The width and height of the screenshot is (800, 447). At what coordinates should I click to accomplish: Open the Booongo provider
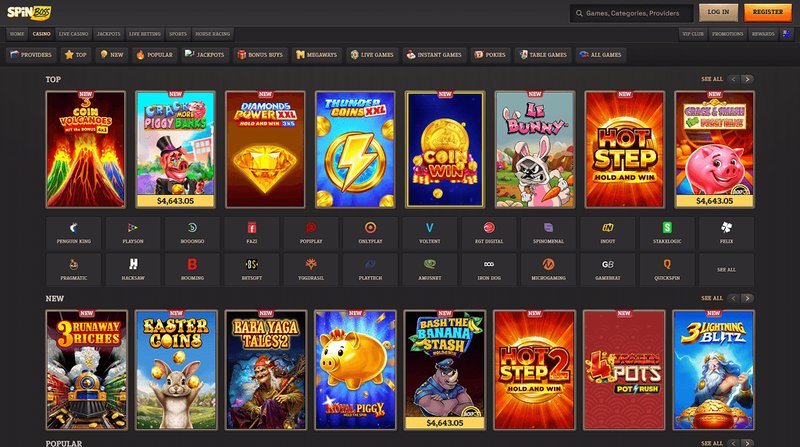coord(192,232)
